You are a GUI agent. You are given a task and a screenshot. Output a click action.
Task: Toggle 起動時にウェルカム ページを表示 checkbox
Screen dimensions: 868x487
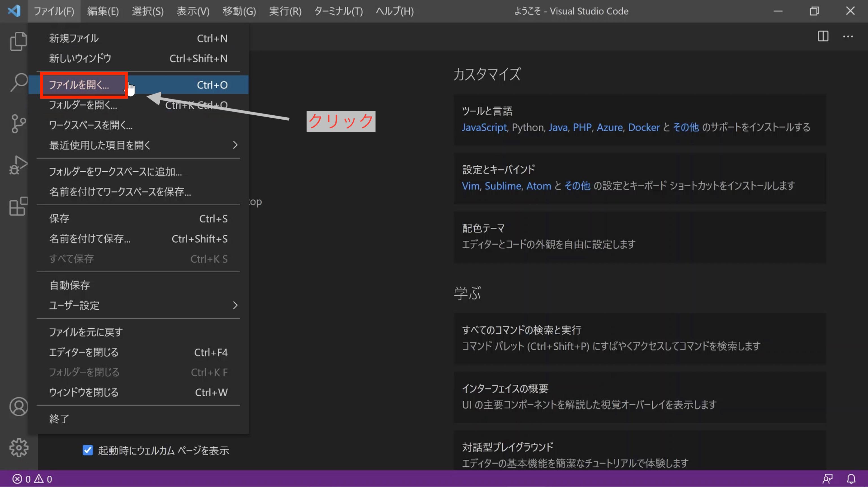pyautogui.click(x=88, y=450)
